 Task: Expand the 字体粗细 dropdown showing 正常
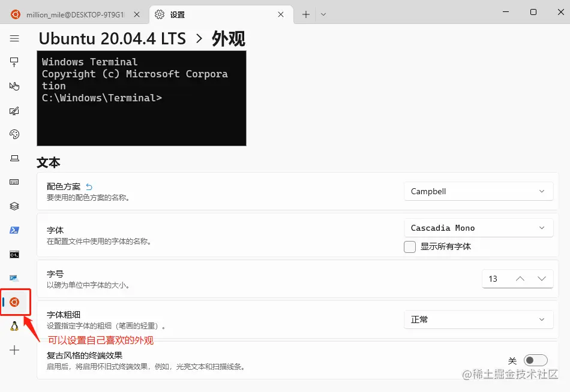pos(478,319)
